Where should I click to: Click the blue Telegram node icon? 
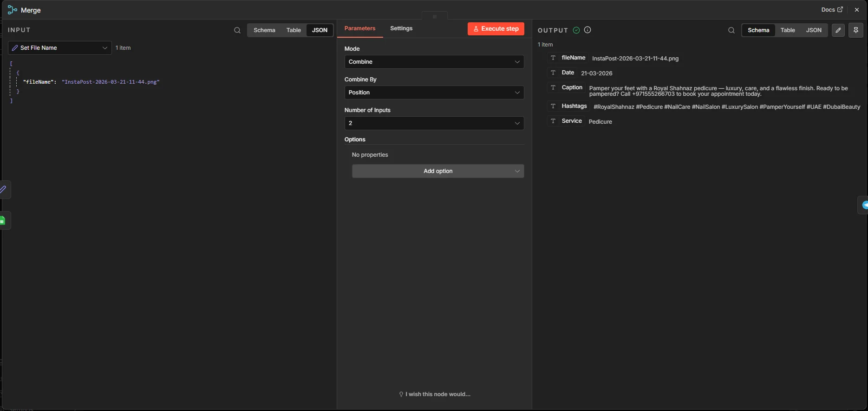[x=864, y=205]
